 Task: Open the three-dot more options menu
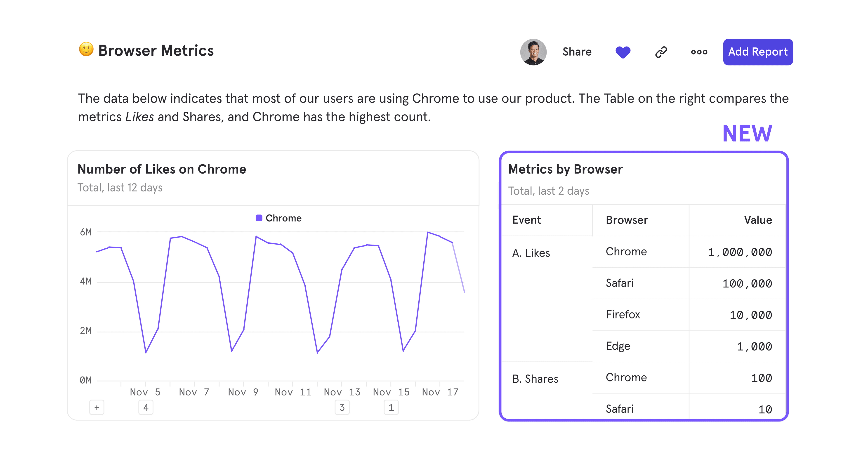(699, 52)
